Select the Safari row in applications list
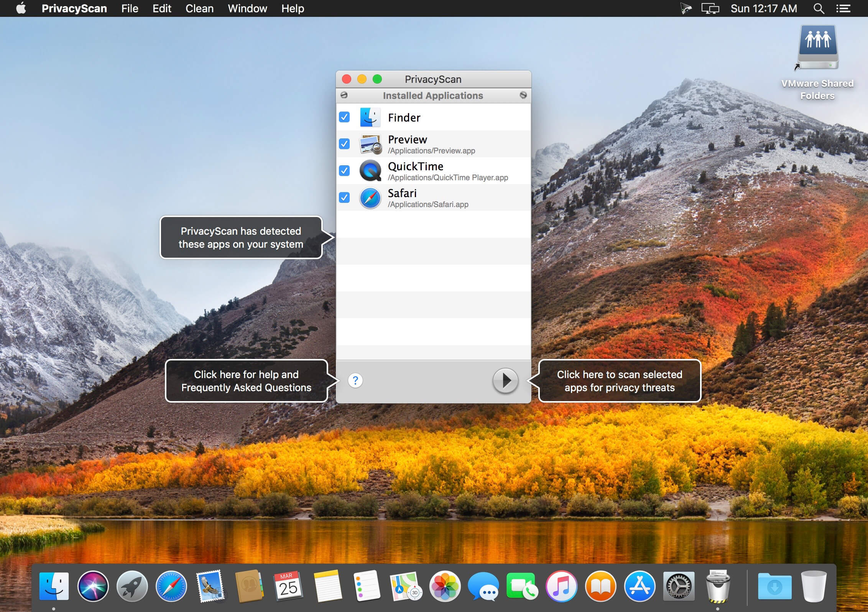The image size is (868, 612). click(433, 197)
